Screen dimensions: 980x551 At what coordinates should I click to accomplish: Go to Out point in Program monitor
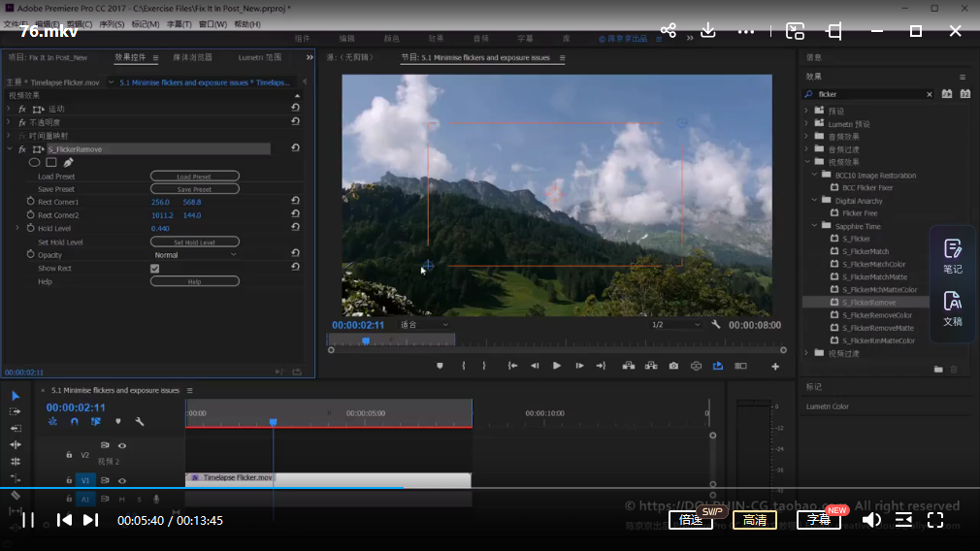(x=602, y=366)
